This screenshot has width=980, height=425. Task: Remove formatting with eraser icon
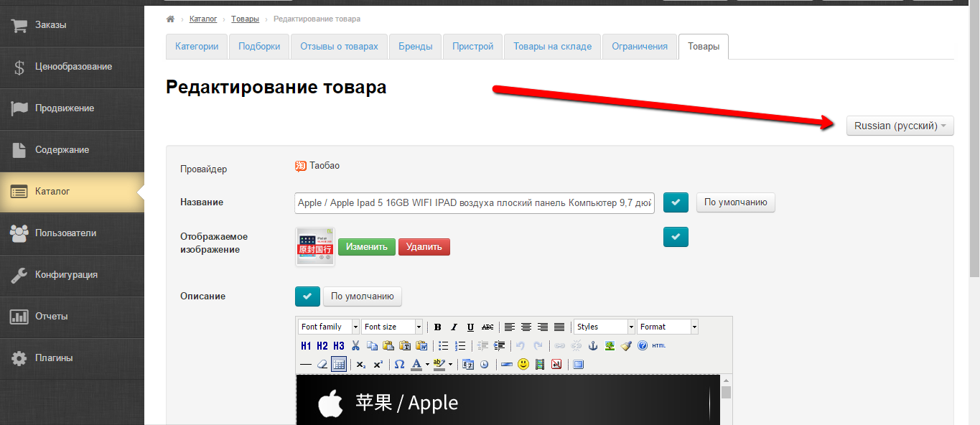(322, 364)
